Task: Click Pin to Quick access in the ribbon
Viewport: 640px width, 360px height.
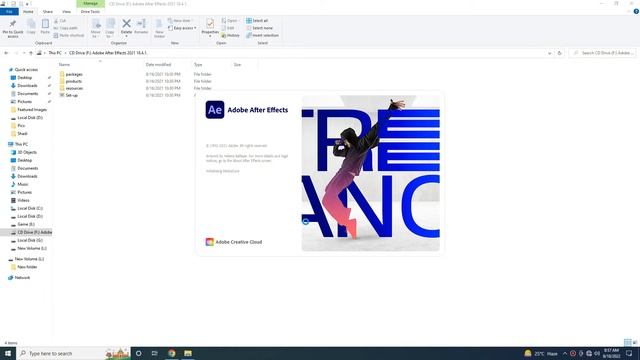Action: click(x=13, y=28)
